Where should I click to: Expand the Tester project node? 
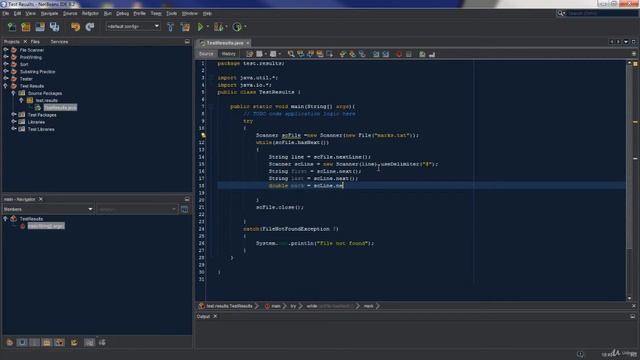click(6, 78)
